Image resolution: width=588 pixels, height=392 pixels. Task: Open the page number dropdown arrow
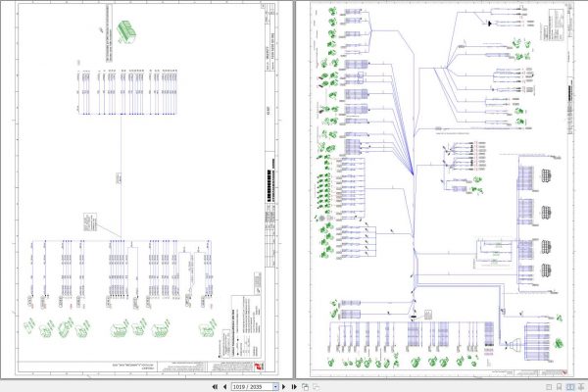275,387
